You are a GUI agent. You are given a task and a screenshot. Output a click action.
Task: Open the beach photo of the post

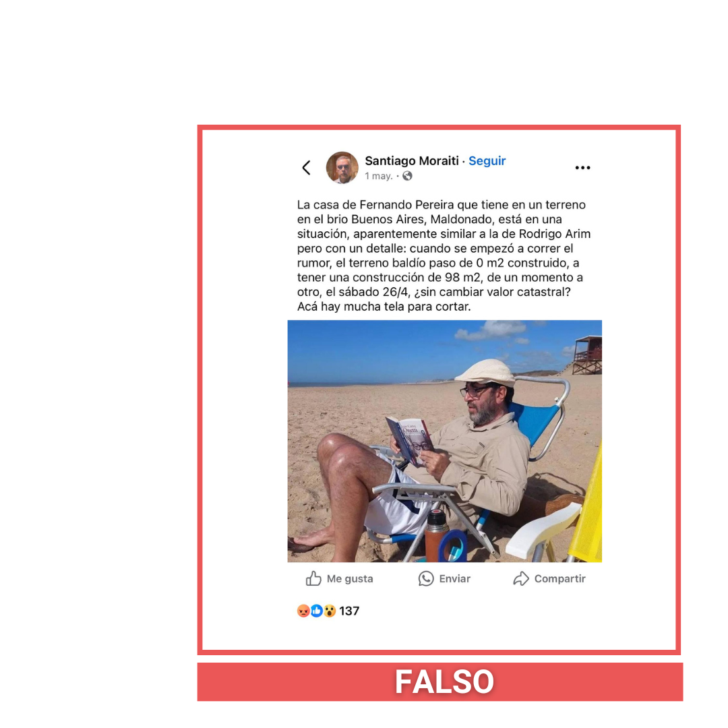point(444,441)
